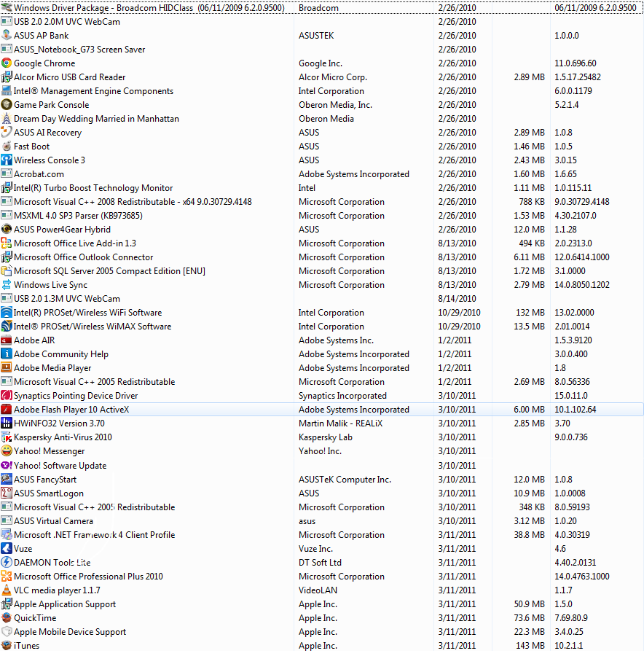
Task: Click the Google Inc. publisher cell
Action: [321, 63]
